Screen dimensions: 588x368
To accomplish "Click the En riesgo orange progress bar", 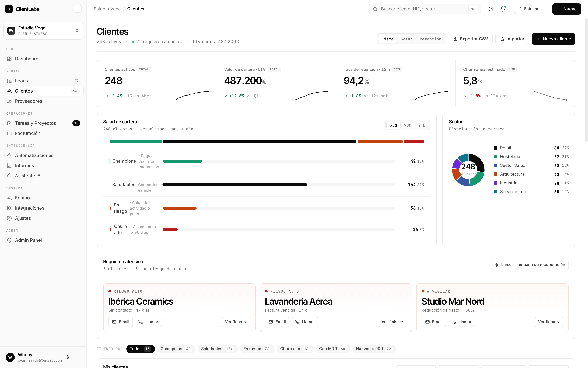I will coord(180,208).
